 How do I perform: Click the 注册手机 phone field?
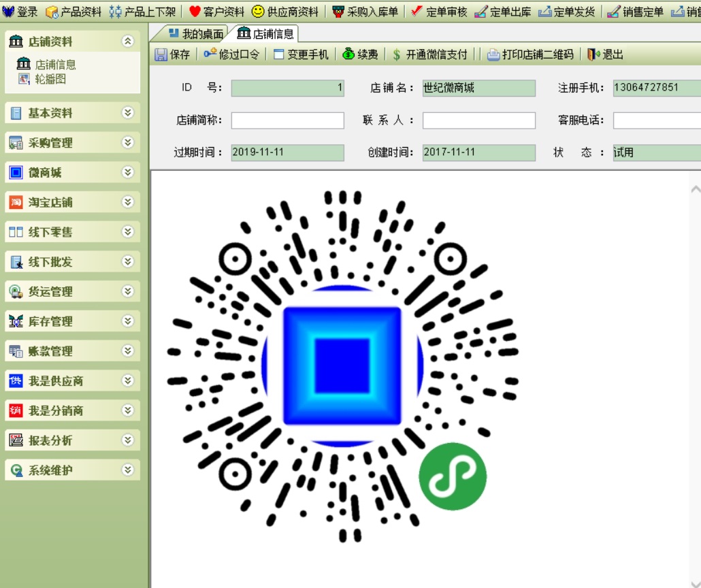pos(657,88)
